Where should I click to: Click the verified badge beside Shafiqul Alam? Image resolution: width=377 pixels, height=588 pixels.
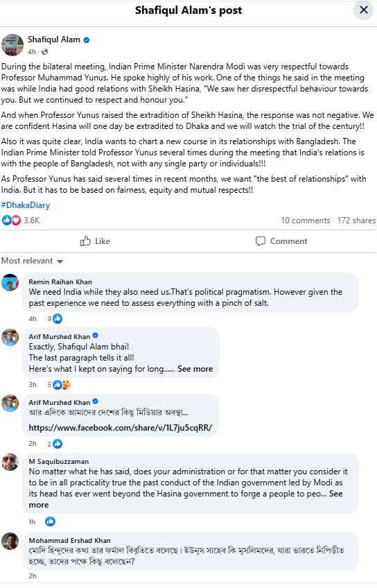[87, 40]
